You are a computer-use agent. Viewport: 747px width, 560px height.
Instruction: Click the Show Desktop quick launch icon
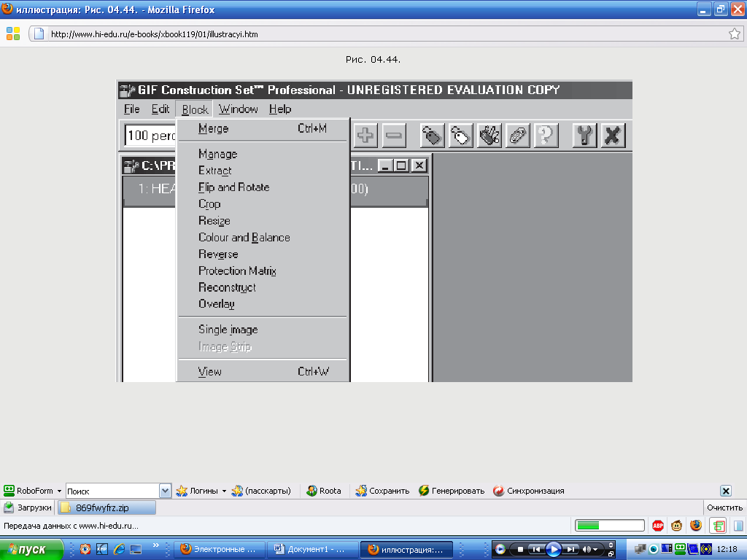(x=136, y=549)
